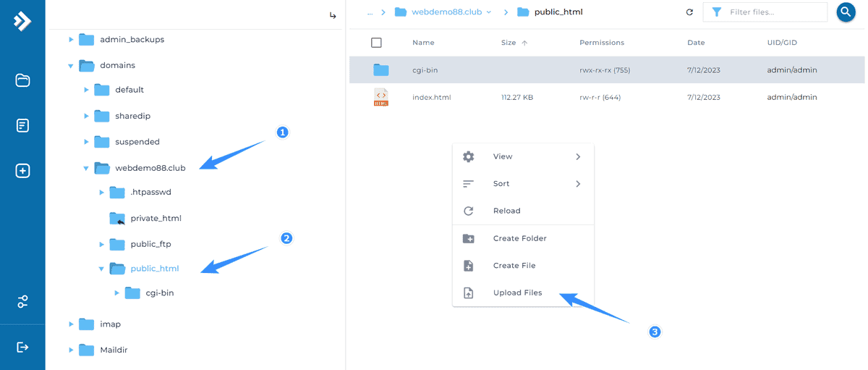Click the gear icon next to View
Image resolution: width=868 pixels, height=370 pixels.
point(468,156)
